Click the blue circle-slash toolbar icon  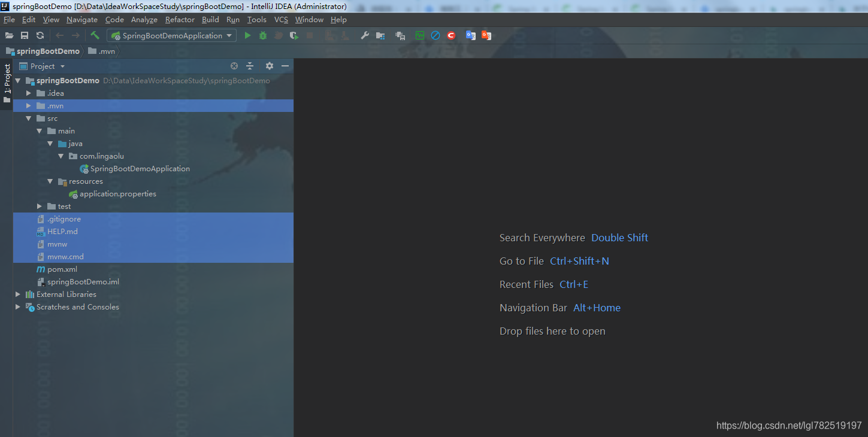pos(435,35)
